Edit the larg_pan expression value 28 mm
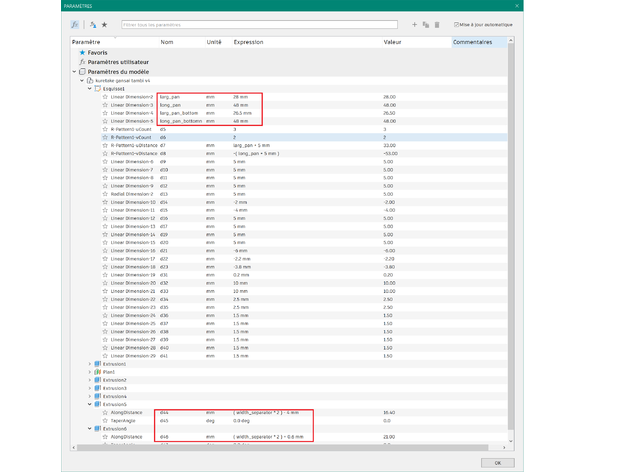The width and height of the screenshot is (628, 472). pyautogui.click(x=241, y=97)
